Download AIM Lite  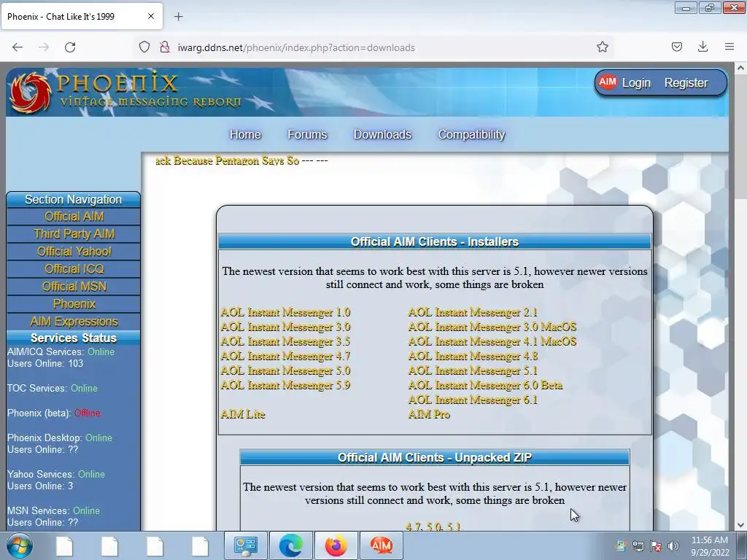(x=242, y=414)
